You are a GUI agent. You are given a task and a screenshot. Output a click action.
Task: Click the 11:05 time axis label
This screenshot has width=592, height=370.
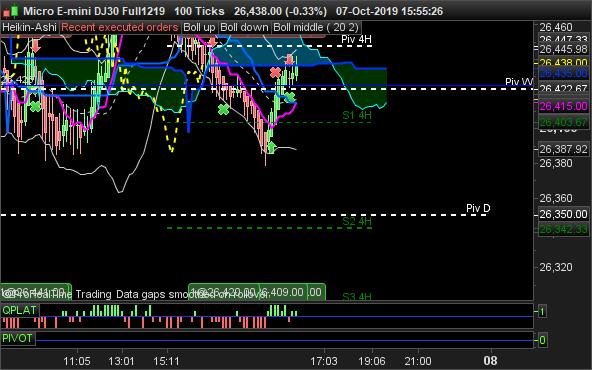click(x=77, y=361)
